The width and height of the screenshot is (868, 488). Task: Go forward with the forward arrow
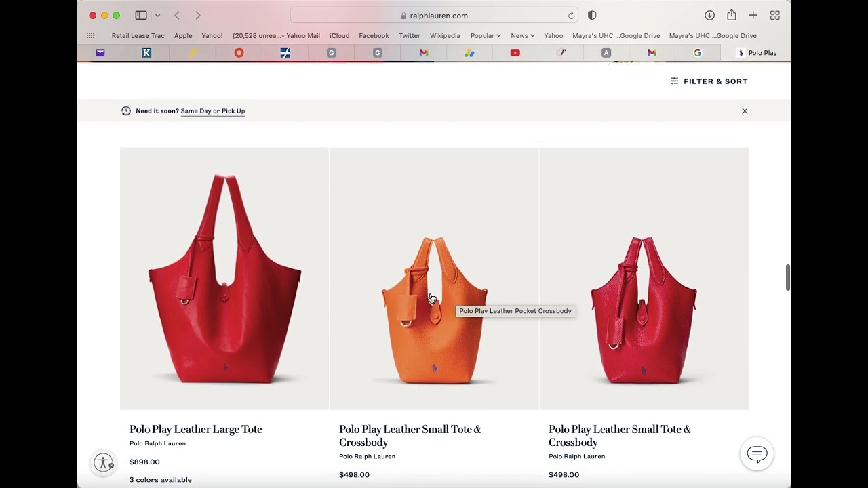point(197,15)
